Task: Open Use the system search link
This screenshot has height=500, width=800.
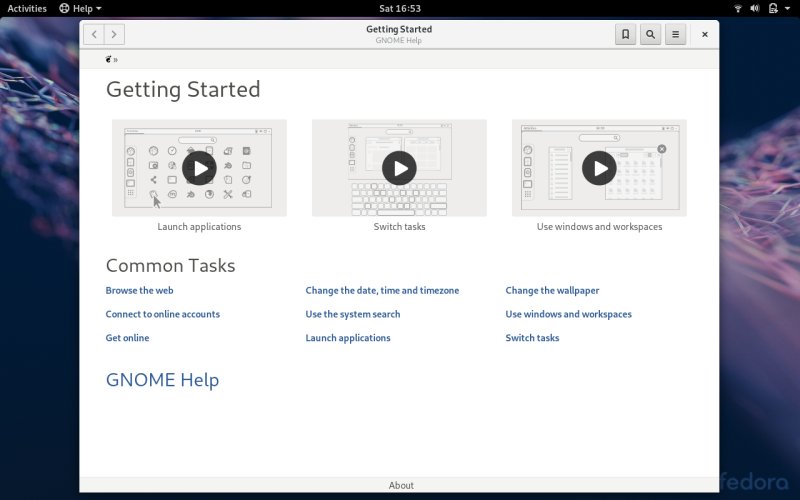Action: 353,314
